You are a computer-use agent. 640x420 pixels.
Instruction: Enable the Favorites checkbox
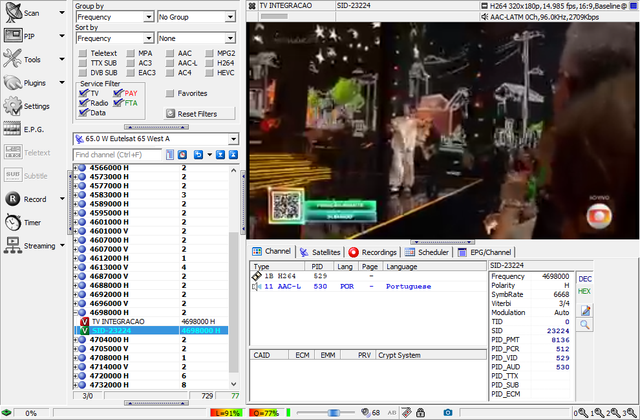coord(170,93)
